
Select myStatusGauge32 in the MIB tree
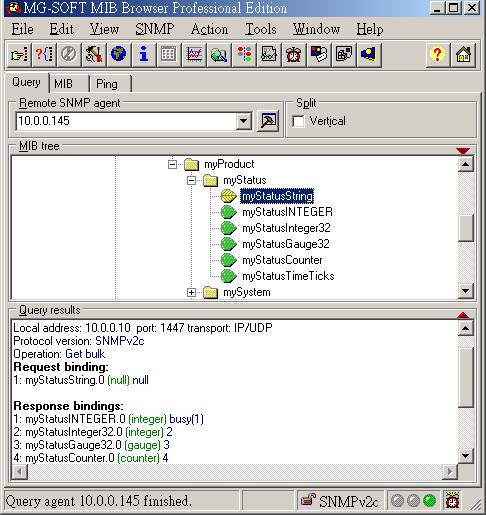(x=286, y=244)
